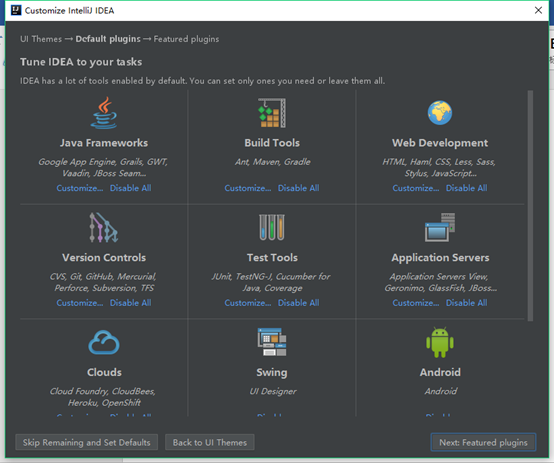
Task: Click the Java Frameworks coffee cup icon
Action: pyautogui.click(x=104, y=113)
